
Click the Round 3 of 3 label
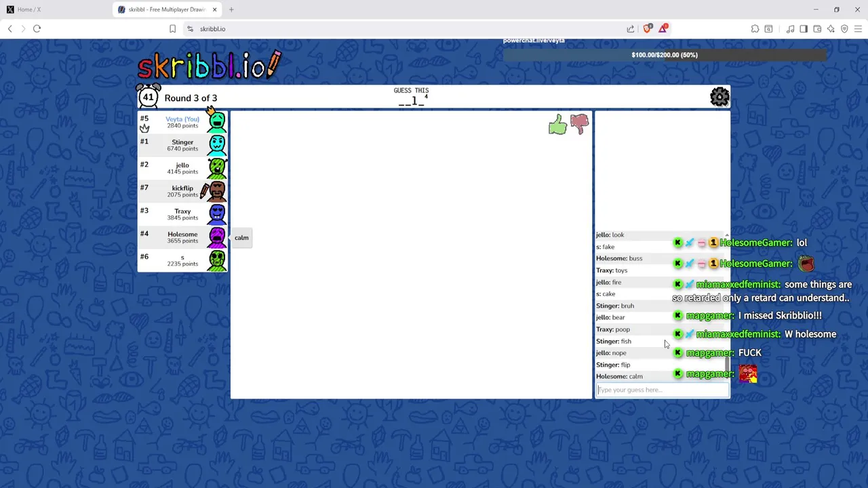pos(191,98)
